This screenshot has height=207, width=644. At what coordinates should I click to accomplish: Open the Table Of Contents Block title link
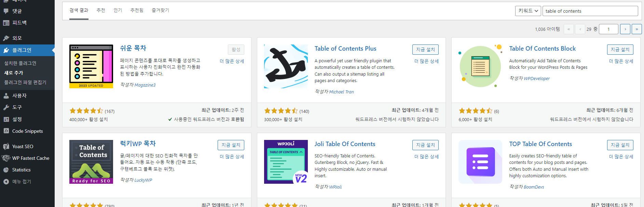click(542, 49)
